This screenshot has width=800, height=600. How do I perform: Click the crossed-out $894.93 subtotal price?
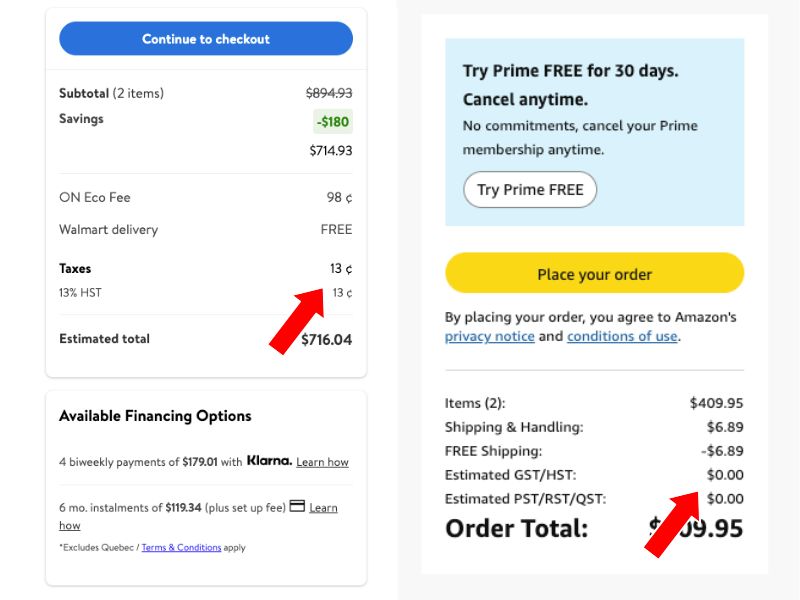329,93
